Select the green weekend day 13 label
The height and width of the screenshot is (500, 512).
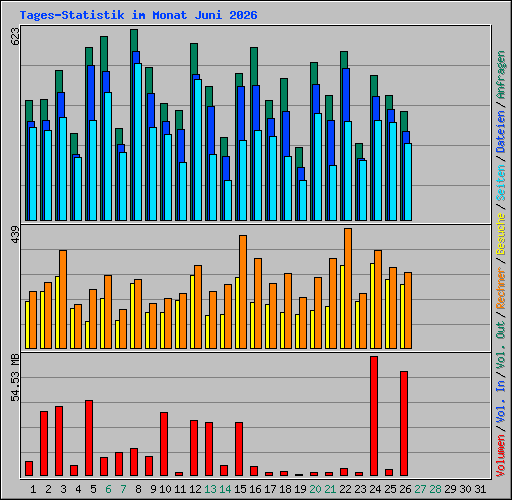(x=210, y=489)
